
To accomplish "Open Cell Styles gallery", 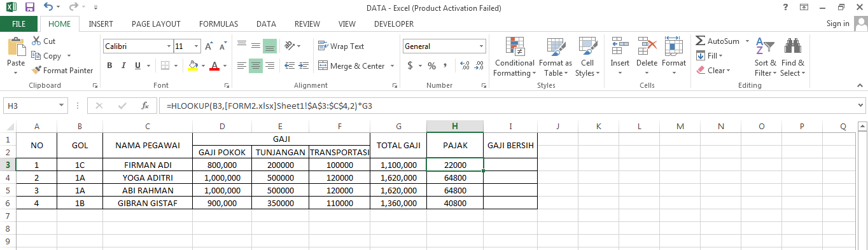I will click(x=587, y=57).
